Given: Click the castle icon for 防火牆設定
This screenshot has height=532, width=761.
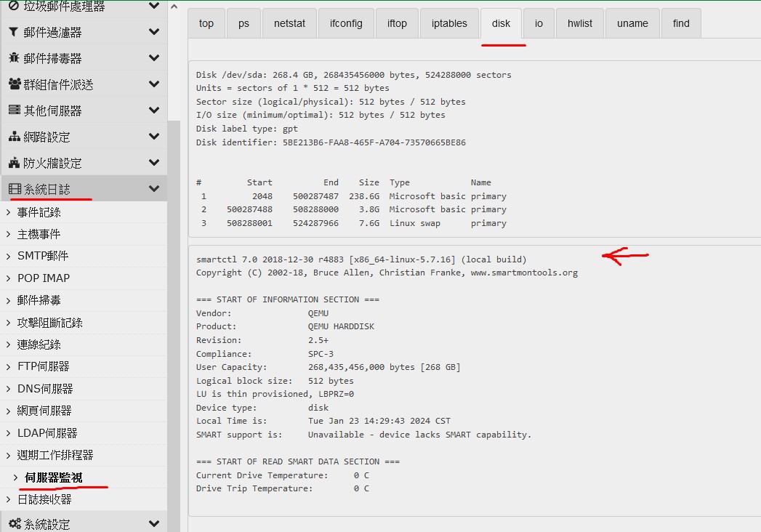Looking at the screenshot, I should 13,163.
